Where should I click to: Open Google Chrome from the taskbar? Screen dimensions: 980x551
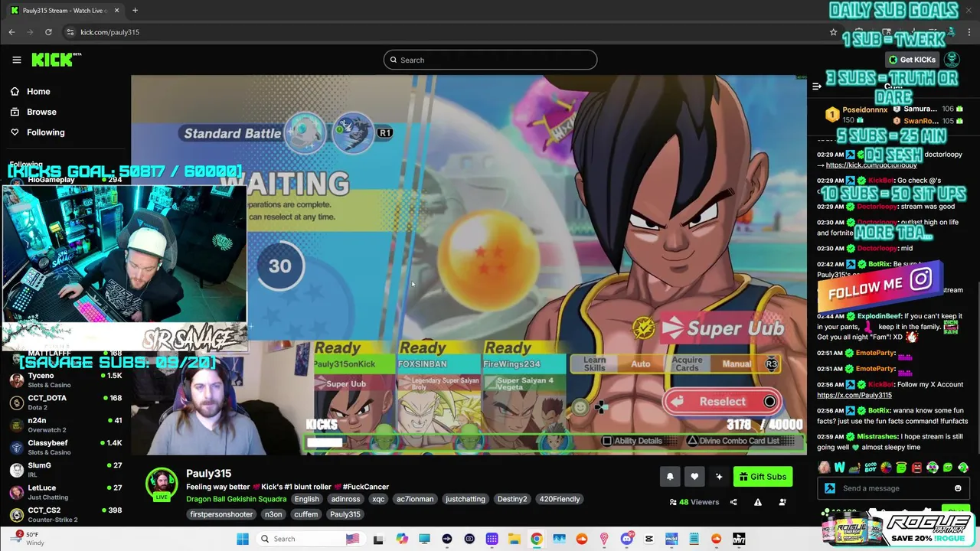click(537, 539)
